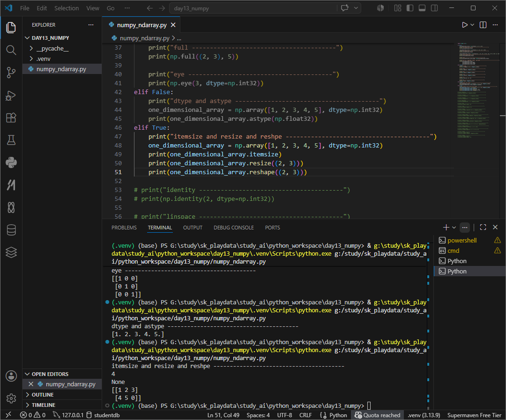This screenshot has width=506, height=420.
Task: Open the stacked layers extension icon
Action: click(11, 252)
